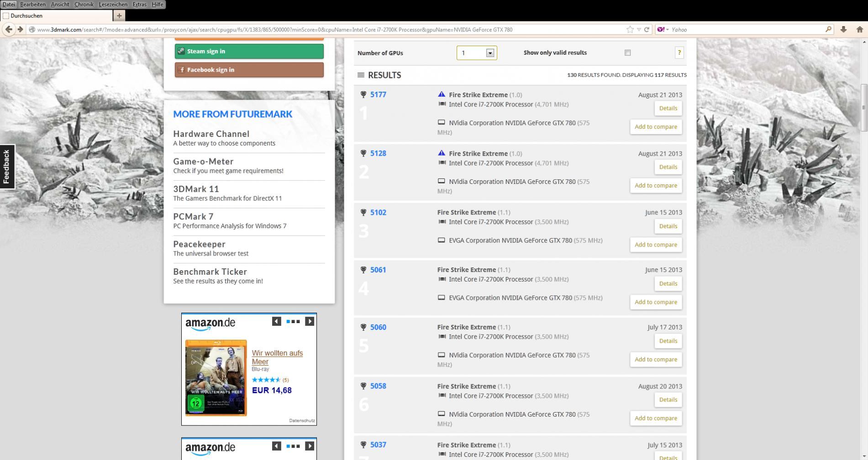This screenshot has height=460, width=868.
Task: Enable Show only valid results checkbox
Action: (x=628, y=53)
